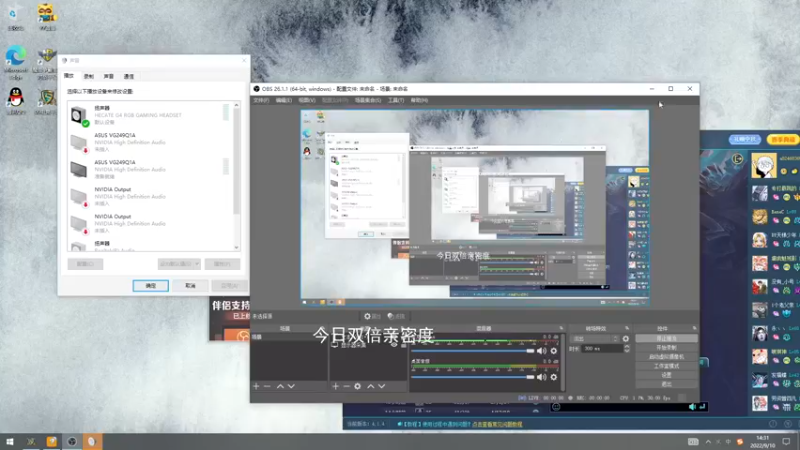Viewport: 800px width, 450px height.
Task: Click the transition duration 300 ms stepper arrows
Action: tap(627, 348)
